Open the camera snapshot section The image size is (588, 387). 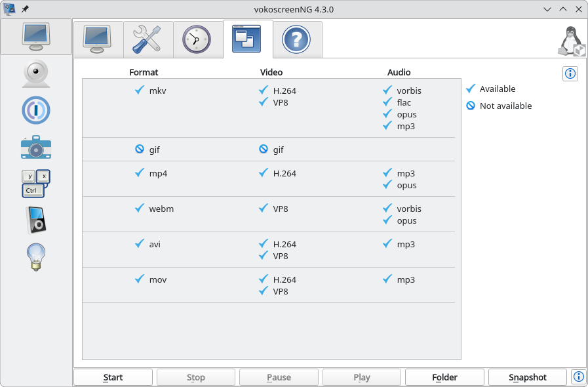click(35, 147)
